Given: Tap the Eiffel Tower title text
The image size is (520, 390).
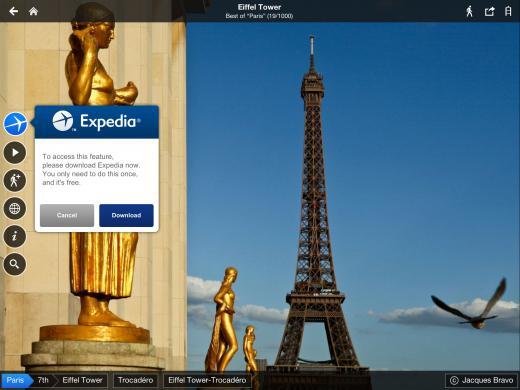Looking at the screenshot, I should click(259, 7).
